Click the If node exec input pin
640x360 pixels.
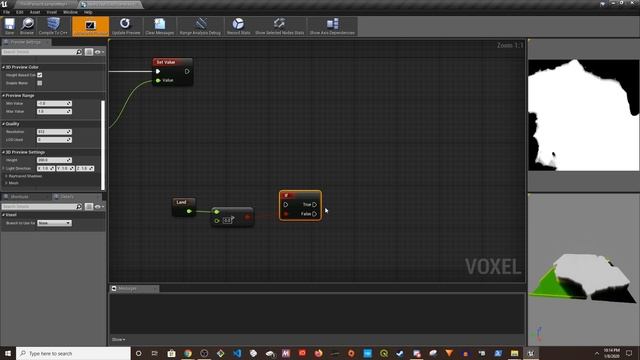286,204
